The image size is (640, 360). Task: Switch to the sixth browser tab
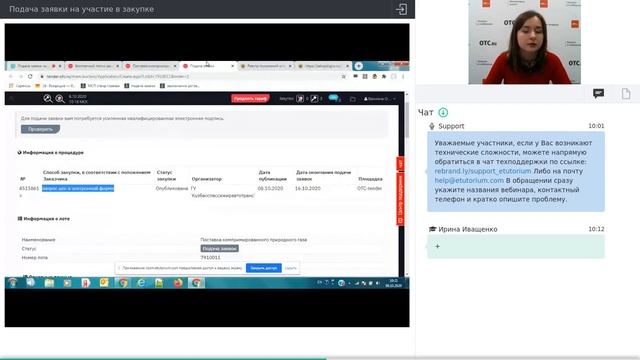(x=323, y=66)
